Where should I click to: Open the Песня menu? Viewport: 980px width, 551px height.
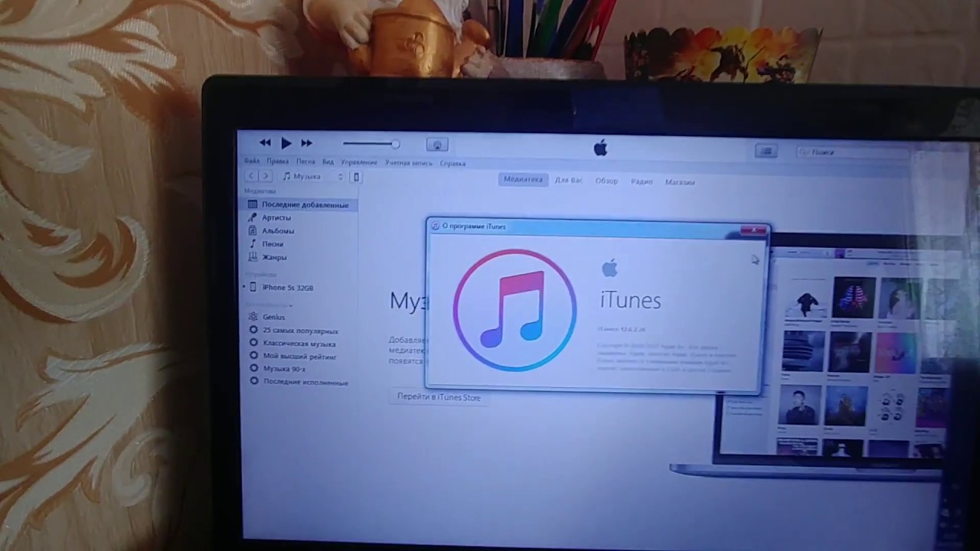[305, 162]
